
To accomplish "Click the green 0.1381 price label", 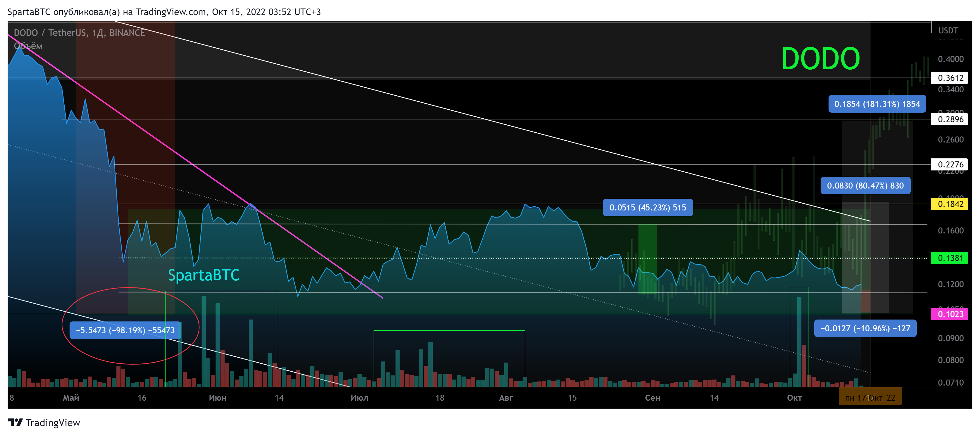I will [949, 258].
